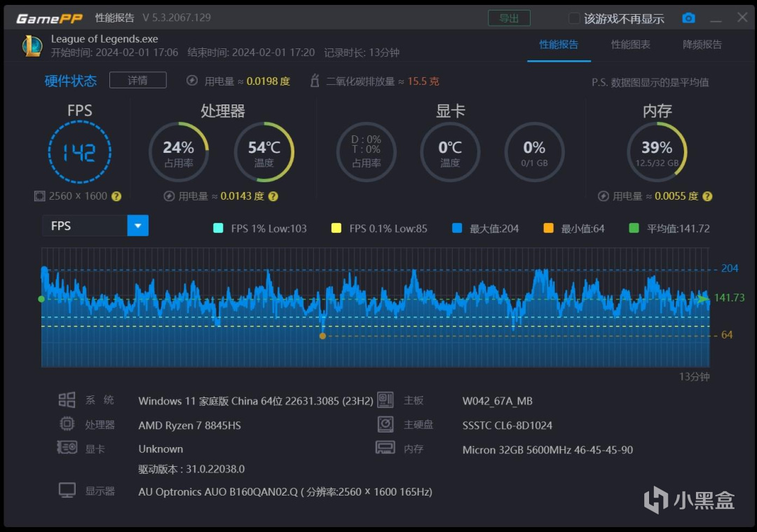Viewport: 757px width, 532px height.
Task: Click the CO2 emission bottle icon
Action: [x=315, y=81]
